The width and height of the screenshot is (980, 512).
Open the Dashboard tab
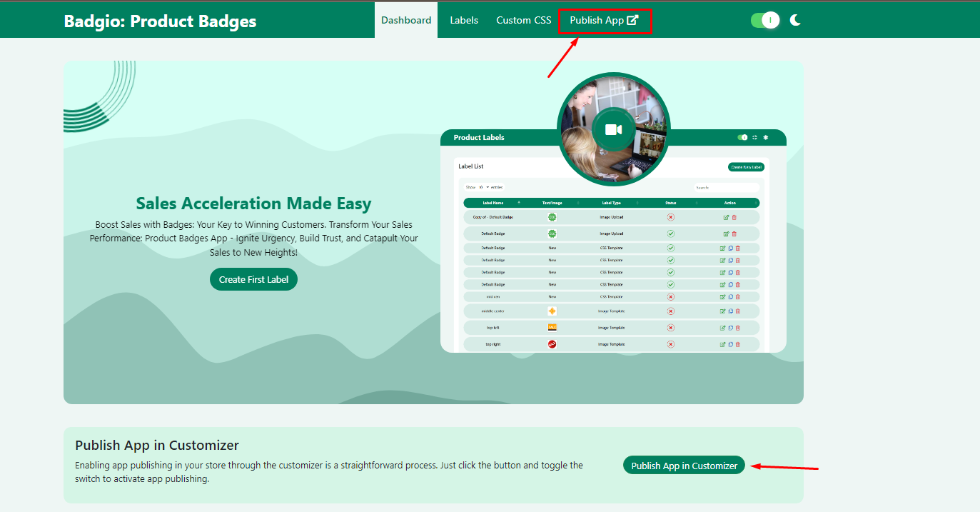click(x=406, y=20)
